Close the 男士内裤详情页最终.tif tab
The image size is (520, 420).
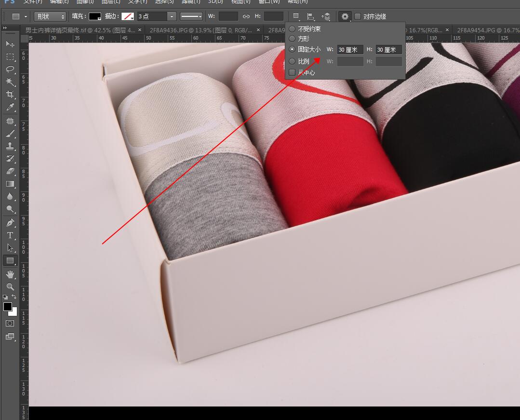tap(140, 30)
